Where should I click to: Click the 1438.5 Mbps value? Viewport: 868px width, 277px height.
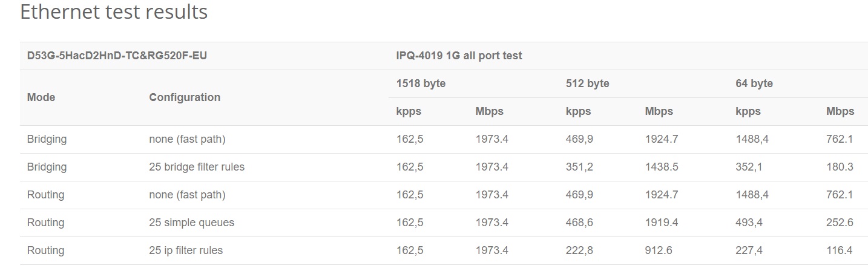tap(662, 167)
